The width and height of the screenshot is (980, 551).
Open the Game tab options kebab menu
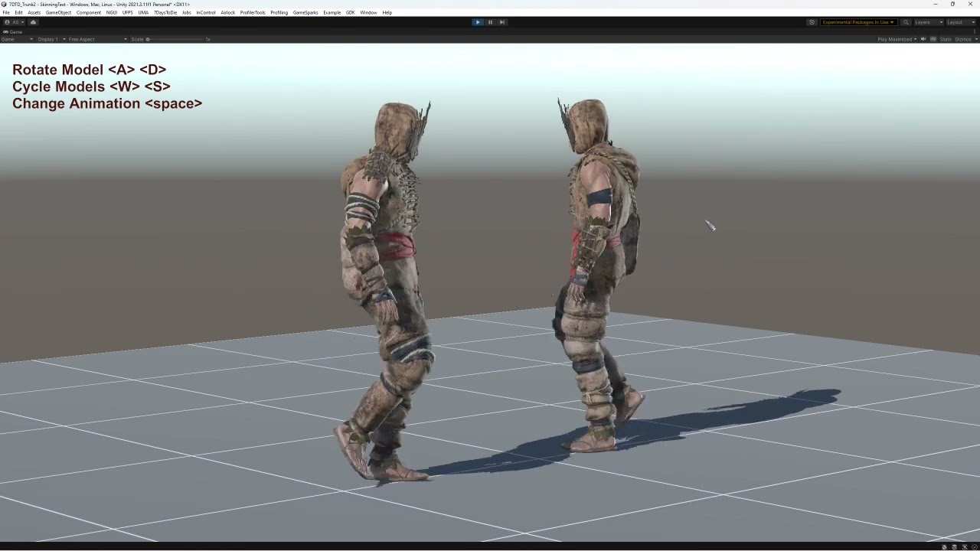point(975,32)
